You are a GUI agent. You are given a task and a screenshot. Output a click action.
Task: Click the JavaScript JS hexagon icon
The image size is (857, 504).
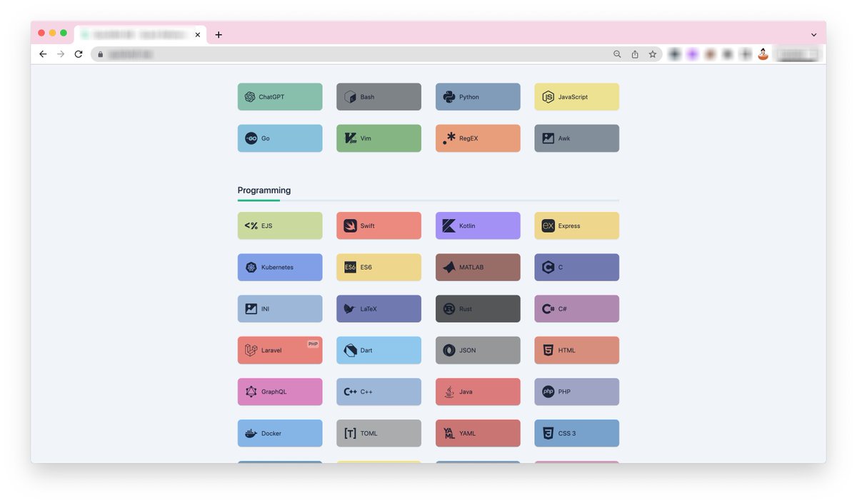(x=548, y=97)
